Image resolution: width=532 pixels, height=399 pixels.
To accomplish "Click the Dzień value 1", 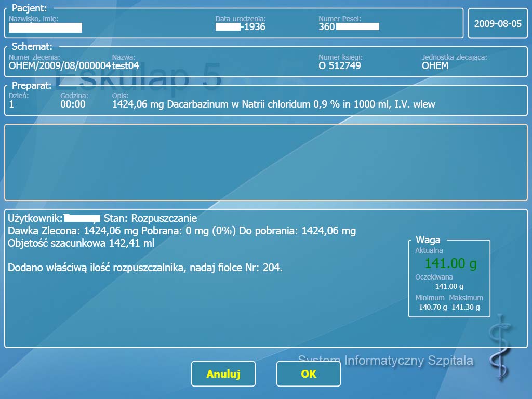I will point(11,104).
